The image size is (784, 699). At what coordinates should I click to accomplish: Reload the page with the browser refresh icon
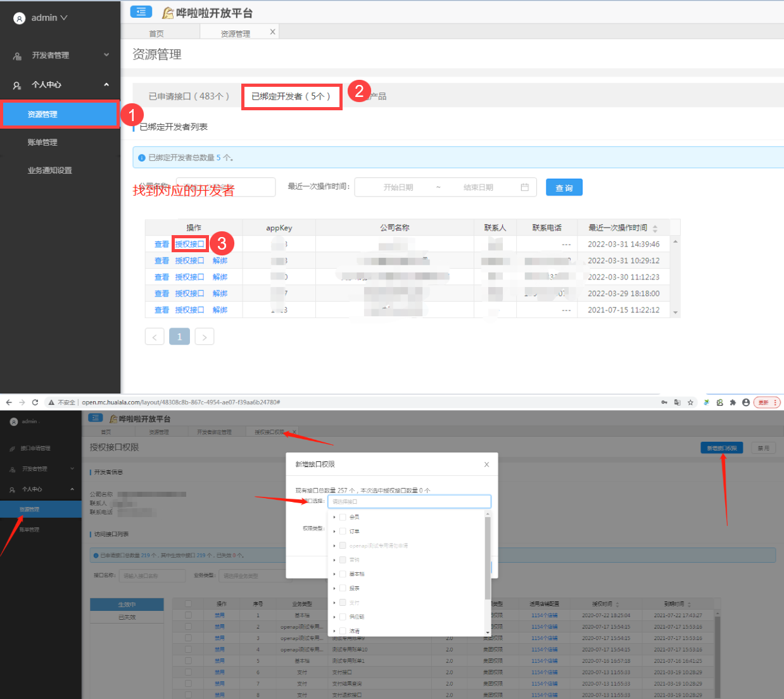tap(35, 402)
